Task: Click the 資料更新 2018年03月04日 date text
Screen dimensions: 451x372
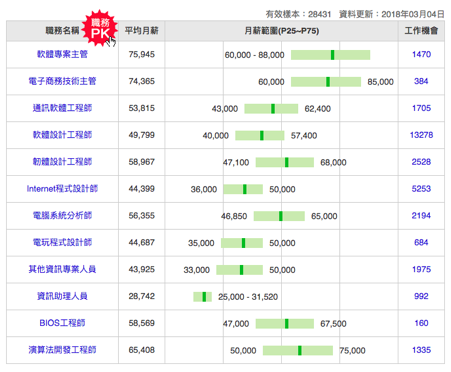Action: pos(392,14)
